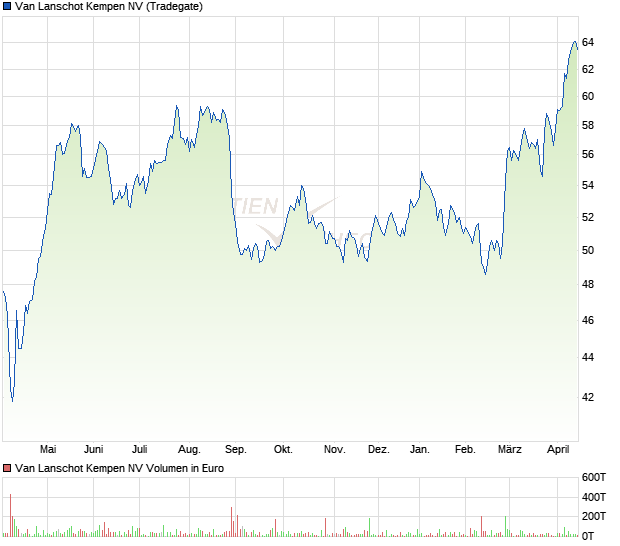Click the blue legend square for Tradegate price

(x=7, y=7)
